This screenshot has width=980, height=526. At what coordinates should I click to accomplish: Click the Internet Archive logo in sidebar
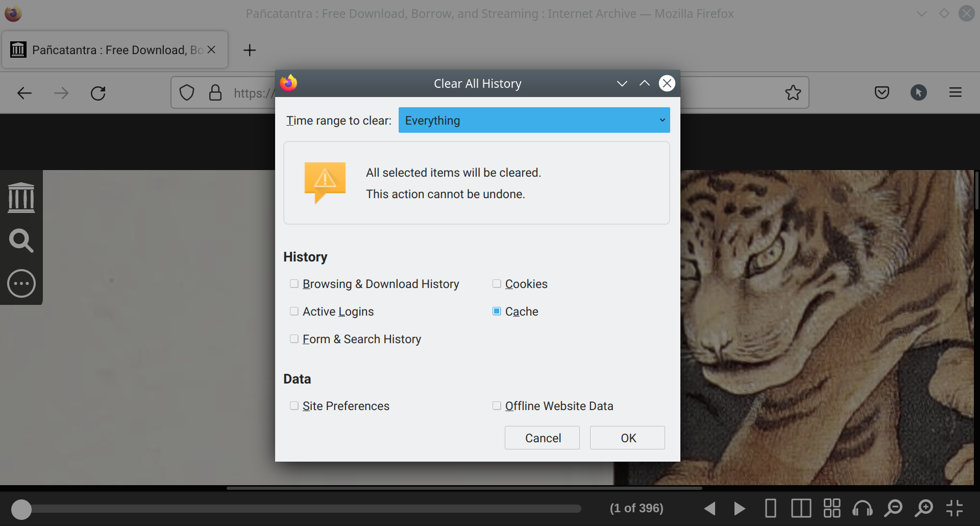pos(21,198)
